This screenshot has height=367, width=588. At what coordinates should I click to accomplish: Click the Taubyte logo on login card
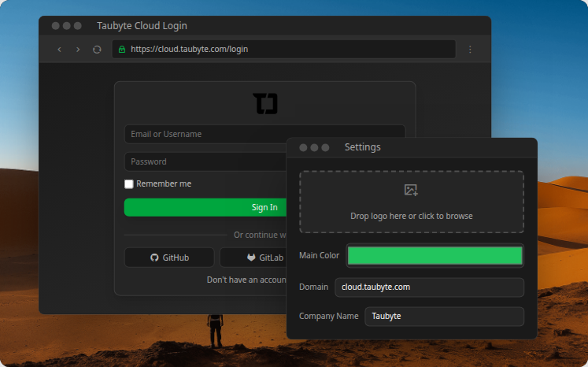(x=265, y=104)
